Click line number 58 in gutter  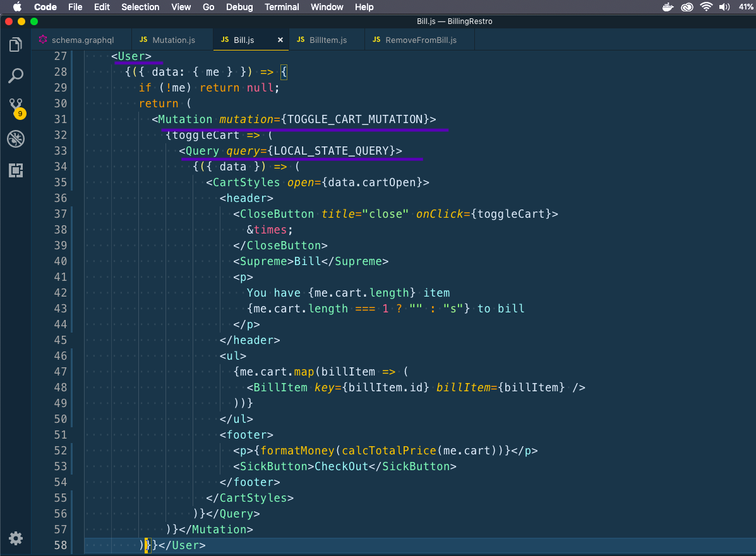pyautogui.click(x=60, y=545)
